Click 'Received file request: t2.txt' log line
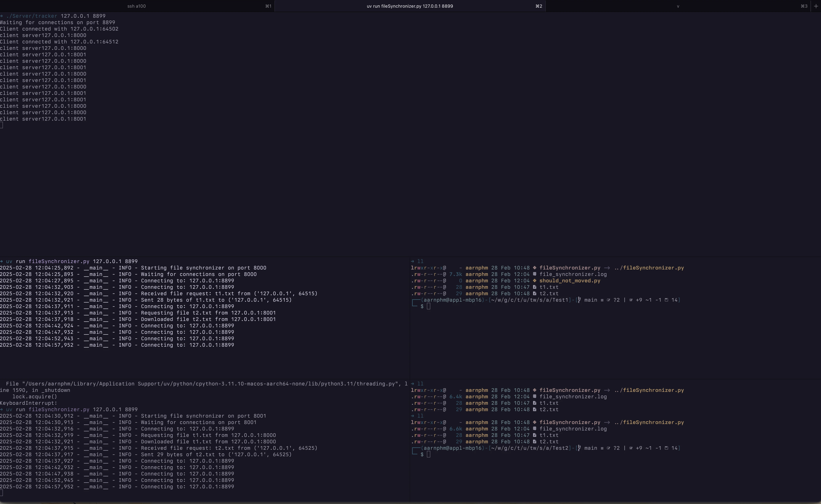 (x=159, y=448)
